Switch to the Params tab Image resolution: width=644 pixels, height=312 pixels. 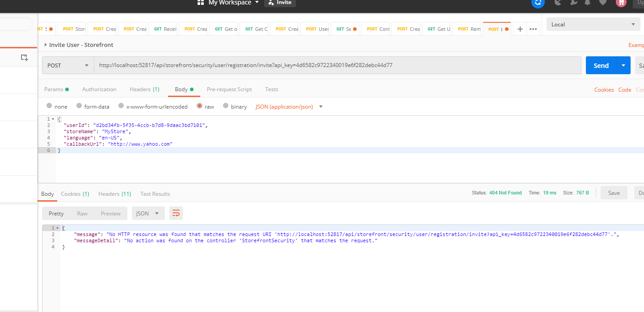pyautogui.click(x=56, y=89)
